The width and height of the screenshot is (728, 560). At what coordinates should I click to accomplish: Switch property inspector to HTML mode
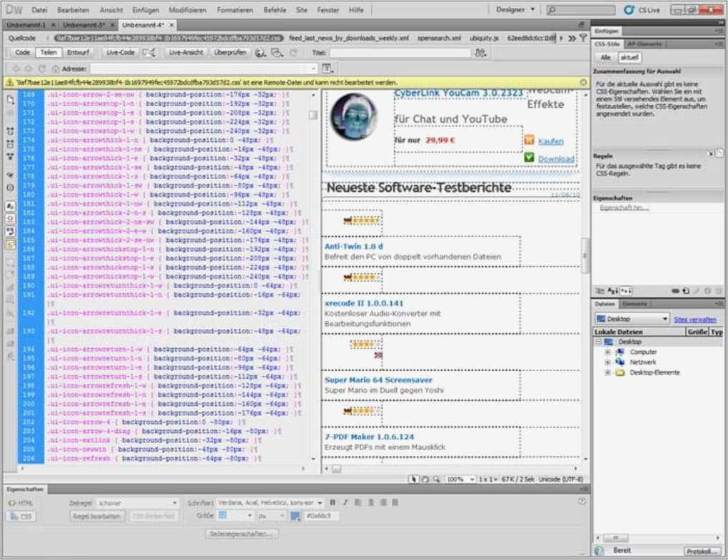click(x=21, y=503)
